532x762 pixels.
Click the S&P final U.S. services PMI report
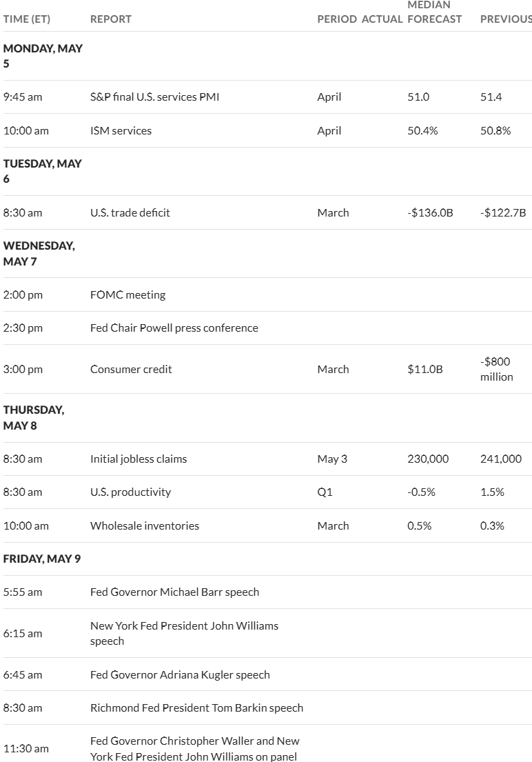point(154,97)
